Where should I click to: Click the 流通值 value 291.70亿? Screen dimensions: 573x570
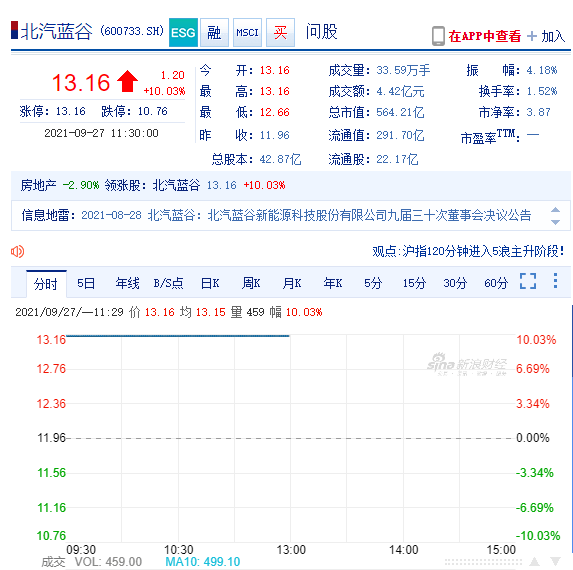(400, 136)
